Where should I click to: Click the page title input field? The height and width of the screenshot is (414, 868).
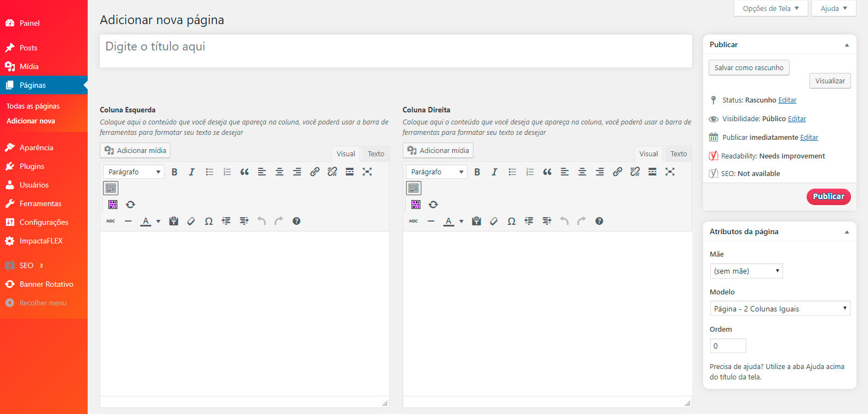[396, 51]
